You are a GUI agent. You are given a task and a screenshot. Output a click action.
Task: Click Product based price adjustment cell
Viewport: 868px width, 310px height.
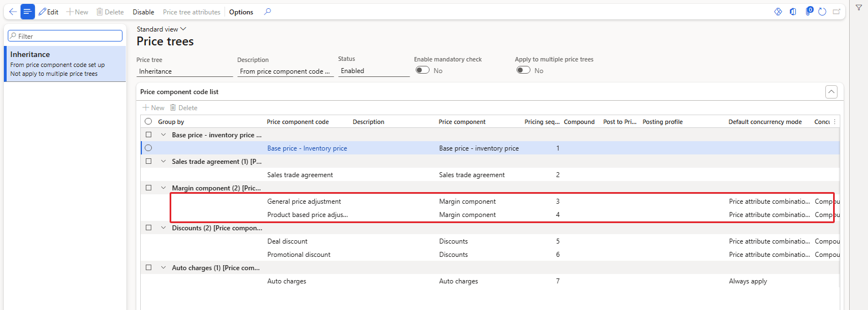308,215
